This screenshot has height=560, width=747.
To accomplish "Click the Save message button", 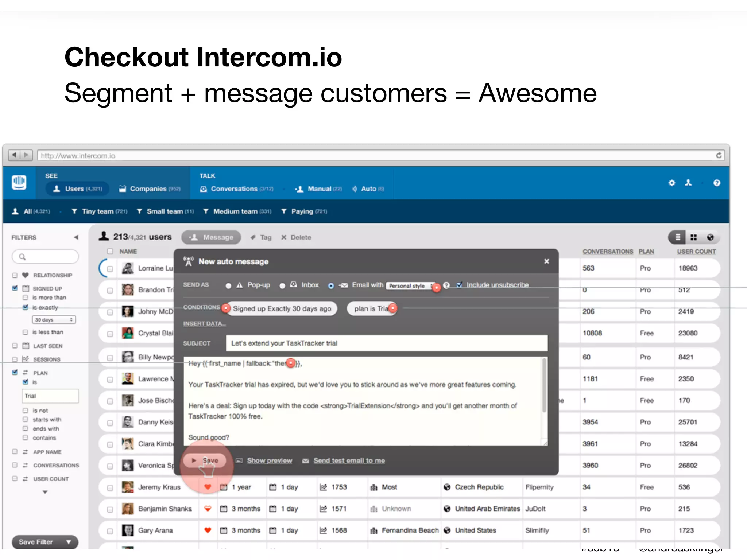I will 205,461.
